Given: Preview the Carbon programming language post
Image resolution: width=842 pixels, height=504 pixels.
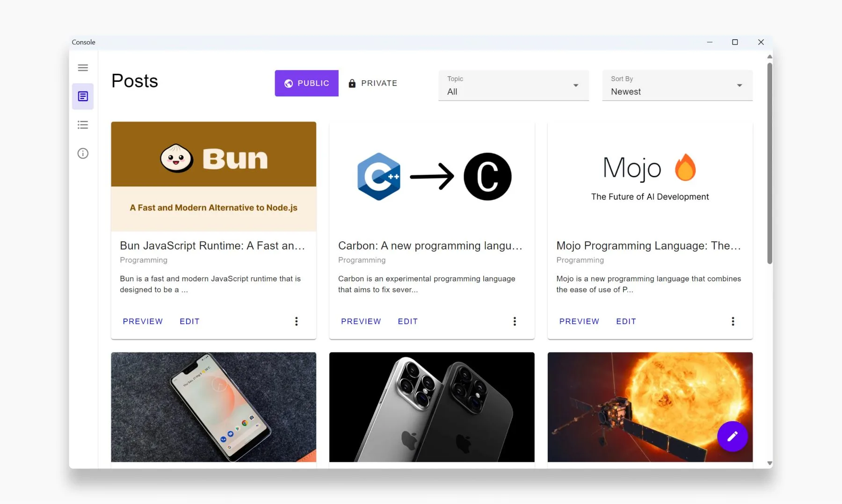Looking at the screenshot, I should point(361,321).
